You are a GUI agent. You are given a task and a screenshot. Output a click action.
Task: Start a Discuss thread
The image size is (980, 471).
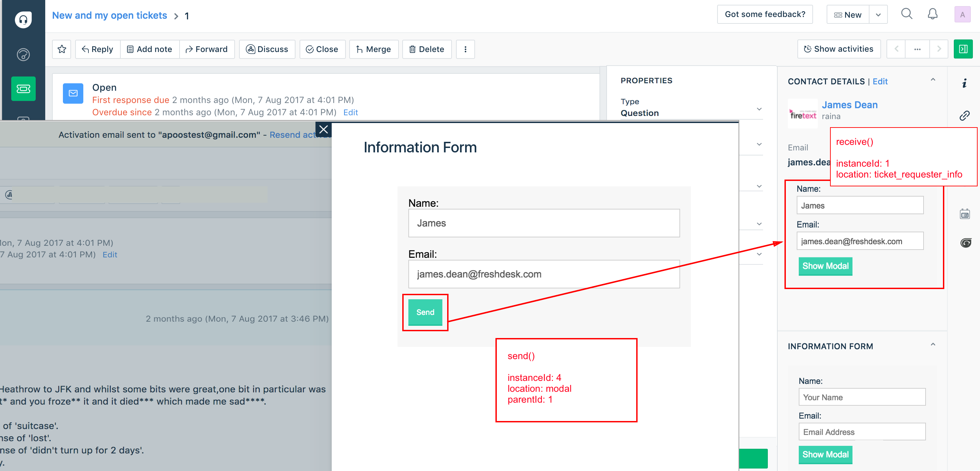click(x=267, y=49)
